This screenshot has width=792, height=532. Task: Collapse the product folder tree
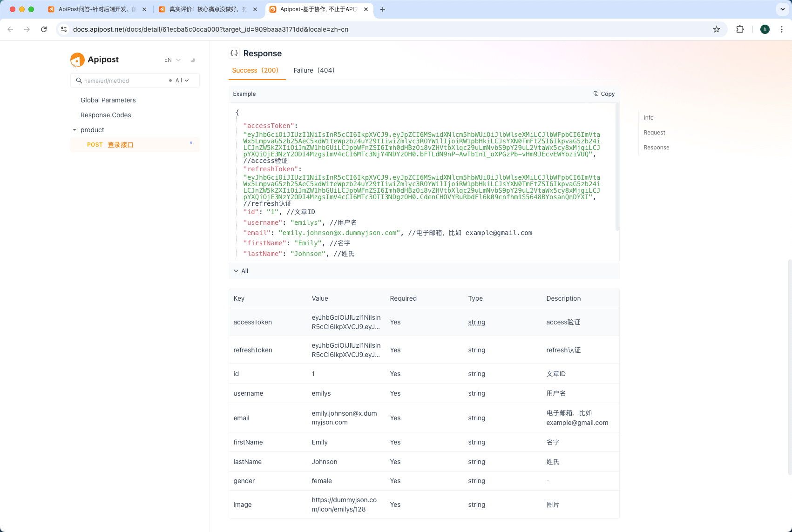pos(74,130)
